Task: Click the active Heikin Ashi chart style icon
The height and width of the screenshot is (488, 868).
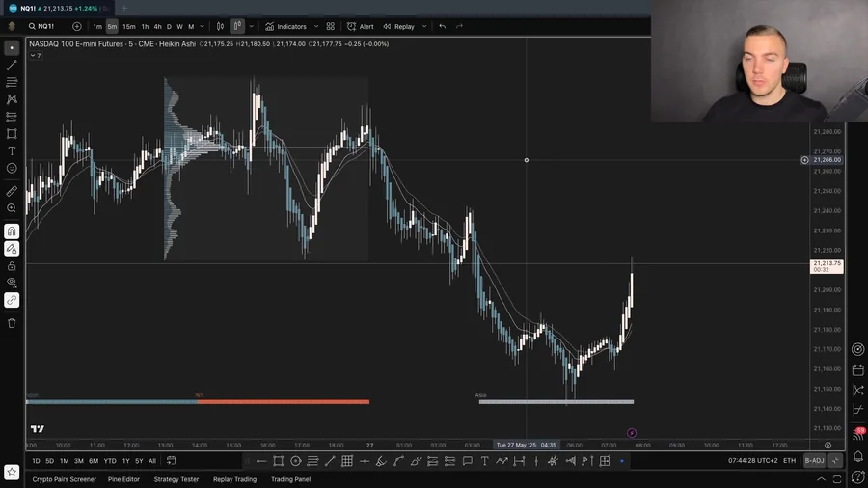Action: click(x=237, y=27)
